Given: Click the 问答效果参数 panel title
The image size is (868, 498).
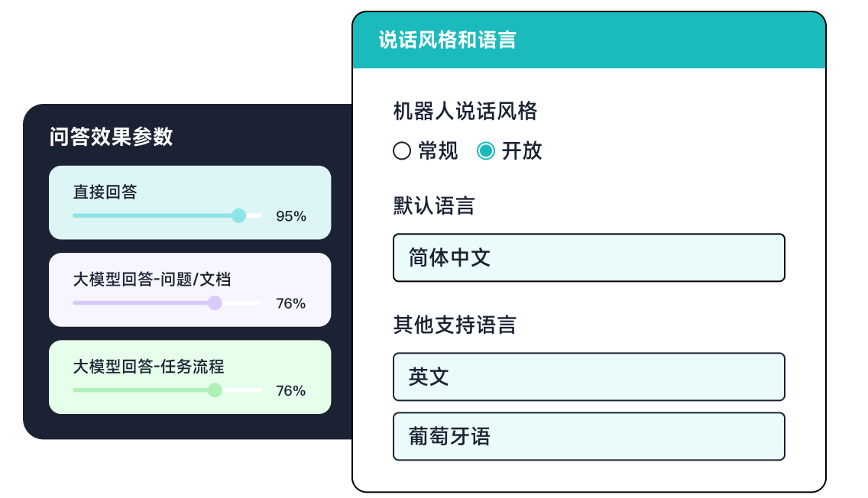Looking at the screenshot, I should (x=112, y=137).
